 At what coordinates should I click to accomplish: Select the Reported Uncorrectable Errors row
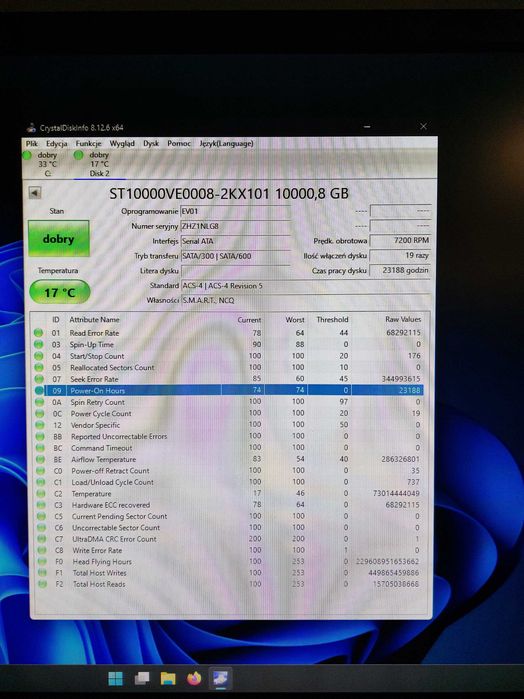tap(227, 436)
